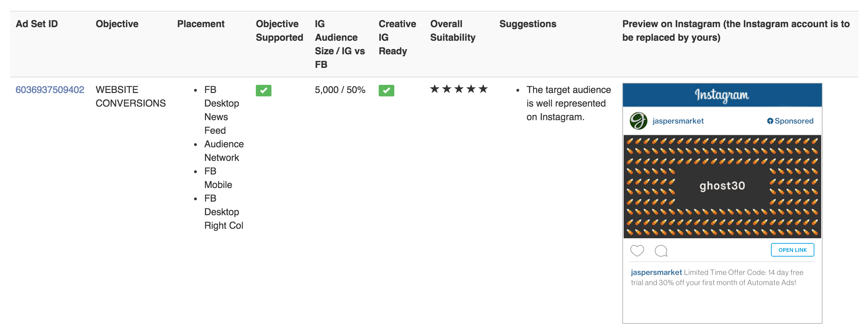Click the green checkmark next to 5,000 / 50%
868x336 pixels.
click(387, 90)
